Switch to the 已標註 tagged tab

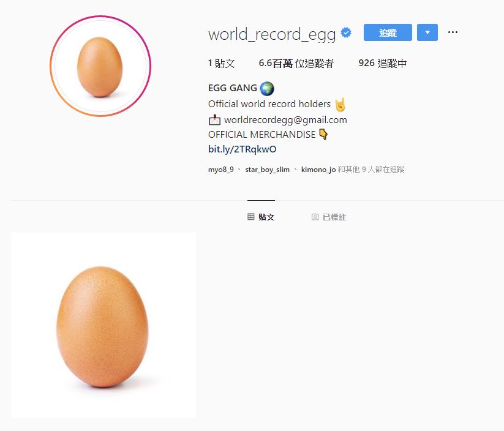point(329,217)
